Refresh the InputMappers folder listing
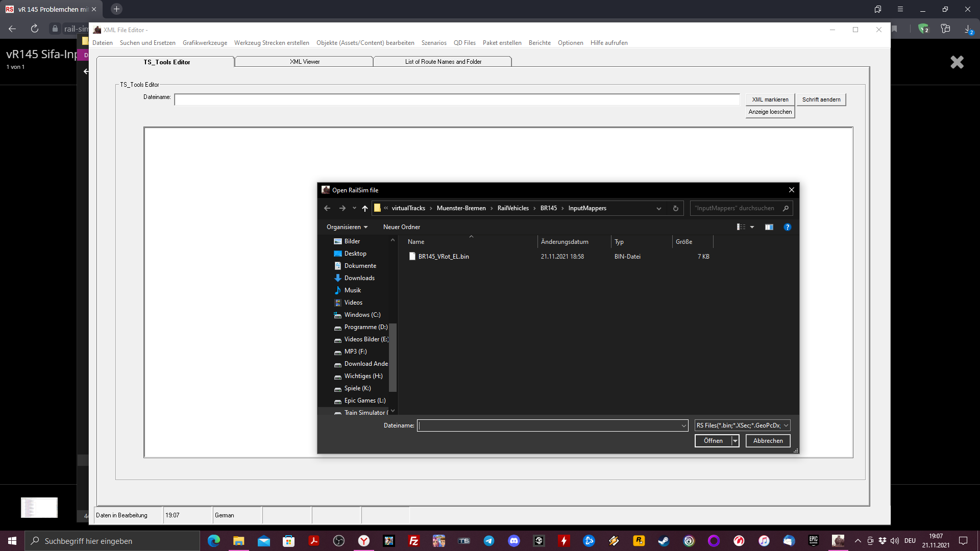 tap(675, 208)
